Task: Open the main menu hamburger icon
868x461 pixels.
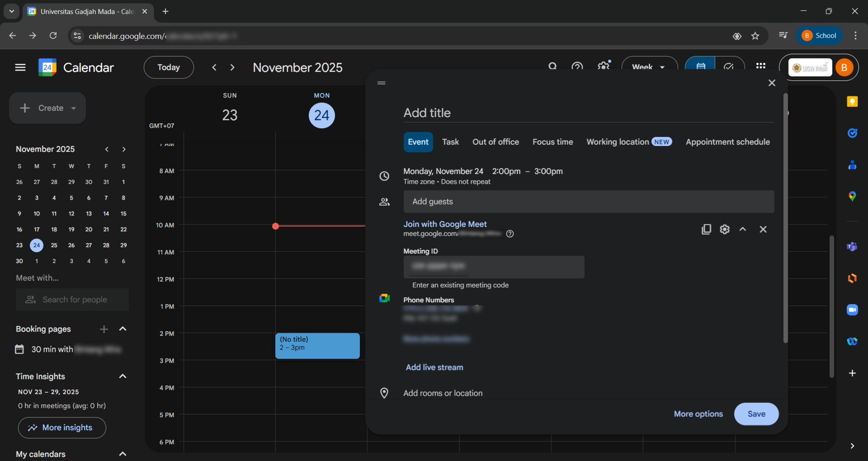Action: point(20,67)
